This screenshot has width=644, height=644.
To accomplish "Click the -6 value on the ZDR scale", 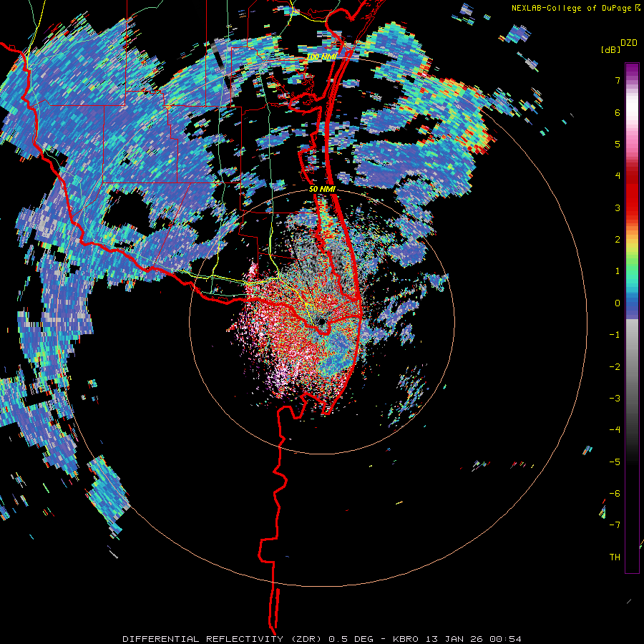I will (615, 493).
